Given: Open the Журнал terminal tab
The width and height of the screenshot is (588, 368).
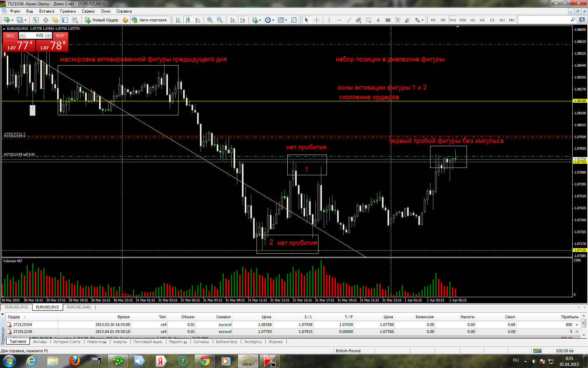Looking at the screenshot, I should [x=275, y=342].
